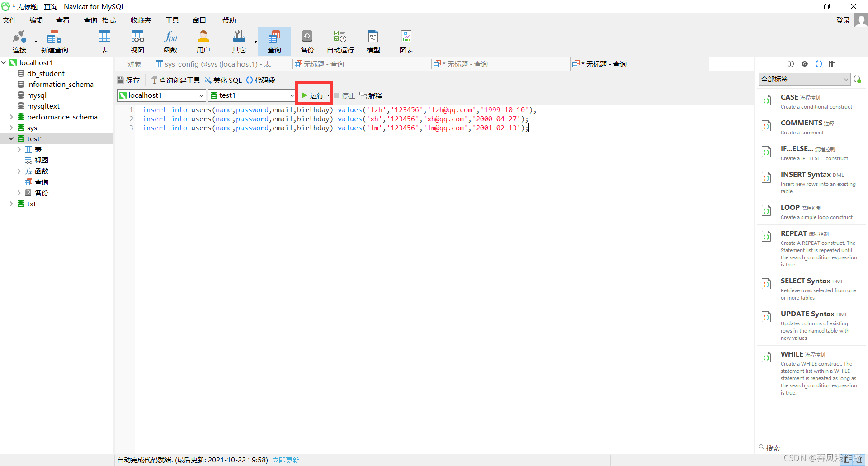Click 登录 to sign in
This screenshot has width=868, height=466.
(843, 20)
